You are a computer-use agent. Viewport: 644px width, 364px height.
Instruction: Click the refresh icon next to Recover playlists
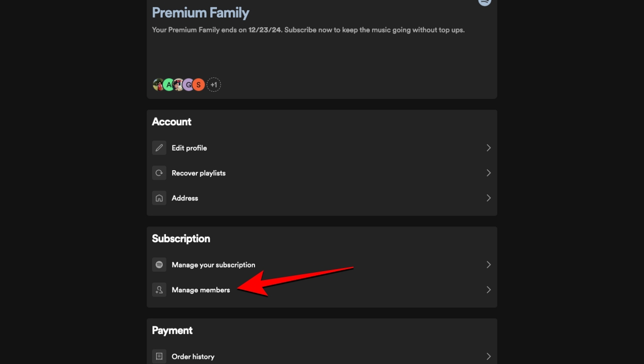tap(159, 173)
